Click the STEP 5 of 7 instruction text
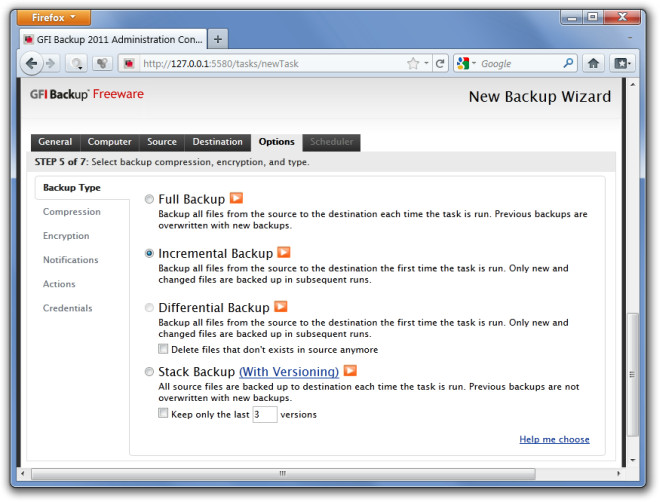 tap(172, 162)
